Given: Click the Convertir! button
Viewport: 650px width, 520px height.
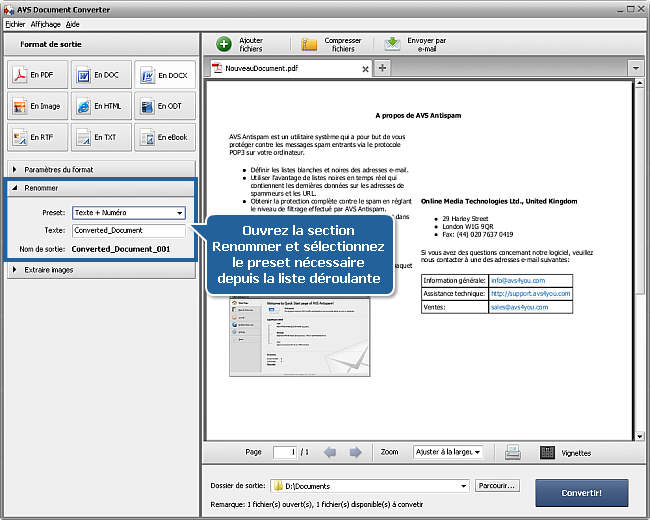Looking at the screenshot, I should (581, 492).
